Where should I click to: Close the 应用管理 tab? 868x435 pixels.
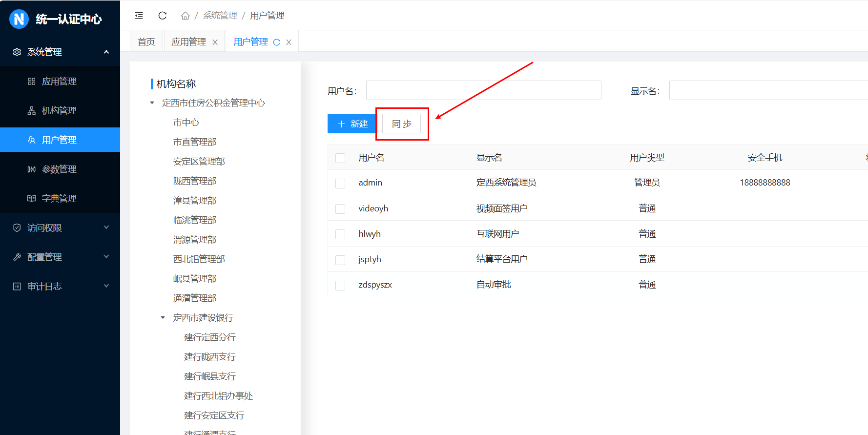click(x=215, y=42)
